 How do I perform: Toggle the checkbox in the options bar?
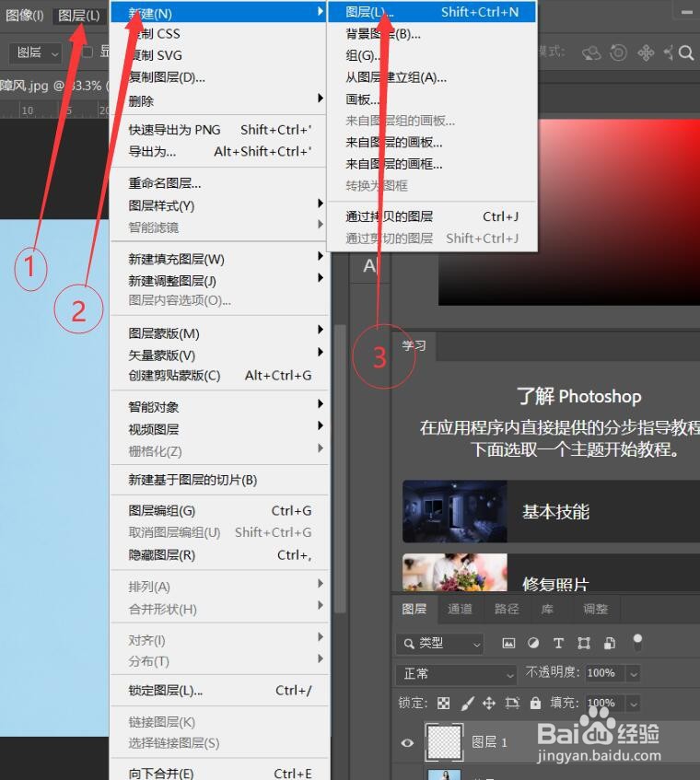click(x=87, y=52)
